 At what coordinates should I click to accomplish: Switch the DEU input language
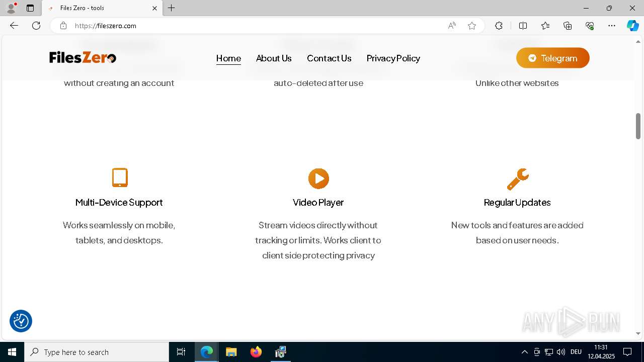pyautogui.click(x=576, y=352)
